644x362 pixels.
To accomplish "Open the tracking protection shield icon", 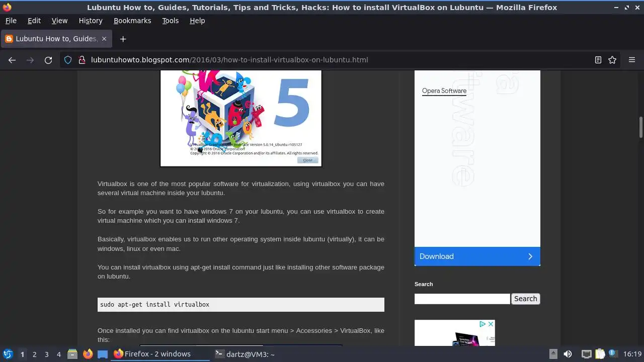I will click(68, 60).
